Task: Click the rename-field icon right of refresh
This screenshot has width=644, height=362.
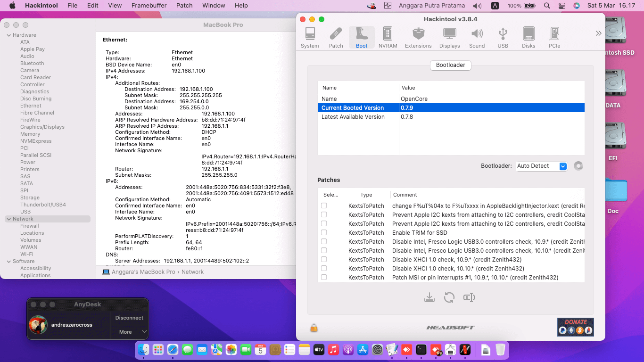Action: [x=469, y=297]
